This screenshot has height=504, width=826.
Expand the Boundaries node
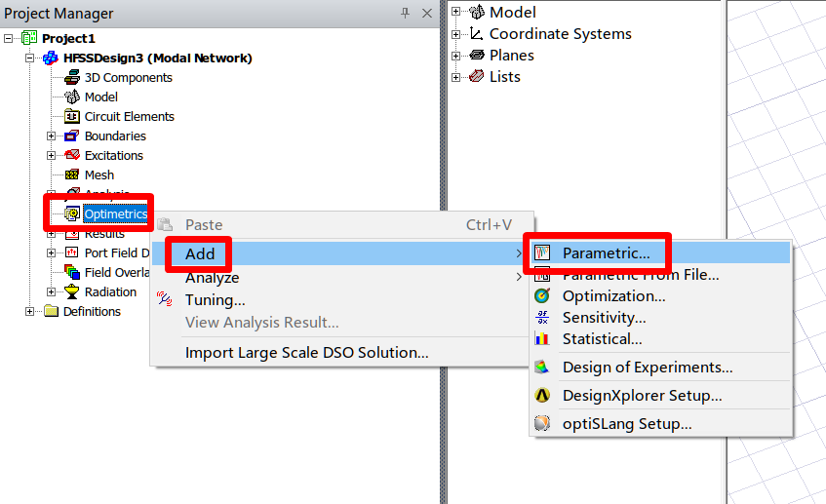point(51,136)
